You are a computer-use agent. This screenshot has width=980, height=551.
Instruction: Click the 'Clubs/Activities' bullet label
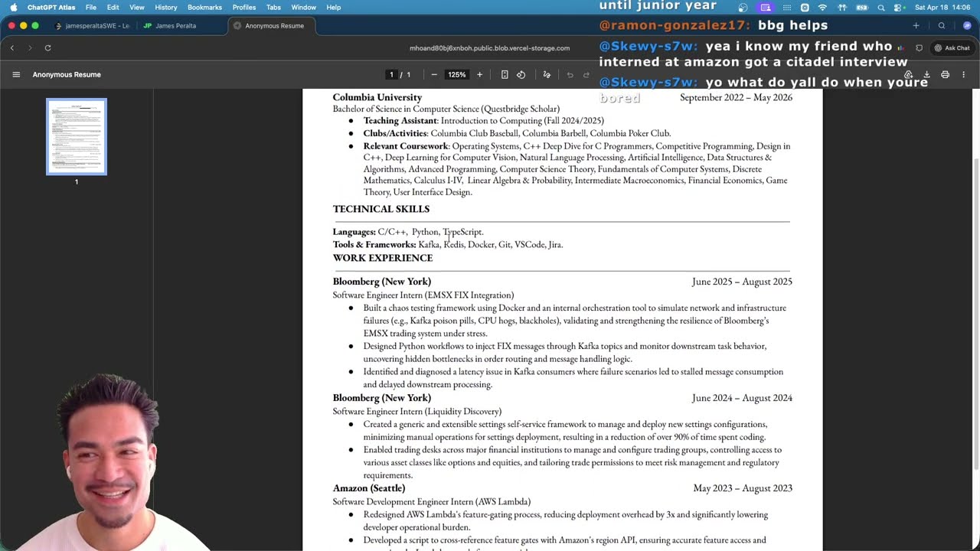[x=395, y=133]
